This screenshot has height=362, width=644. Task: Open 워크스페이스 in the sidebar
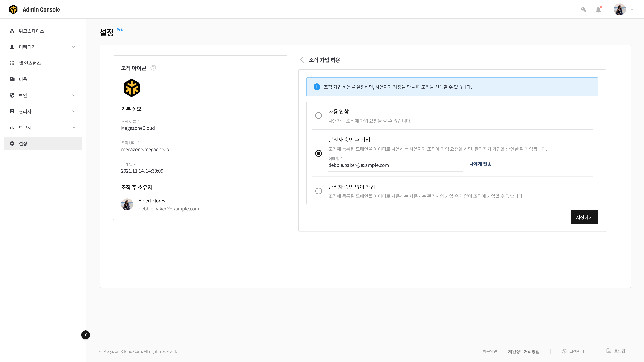(x=43, y=31)
